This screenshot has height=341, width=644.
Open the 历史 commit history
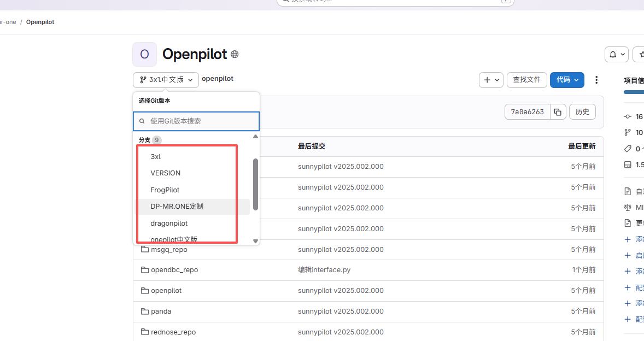coord(582,112)
